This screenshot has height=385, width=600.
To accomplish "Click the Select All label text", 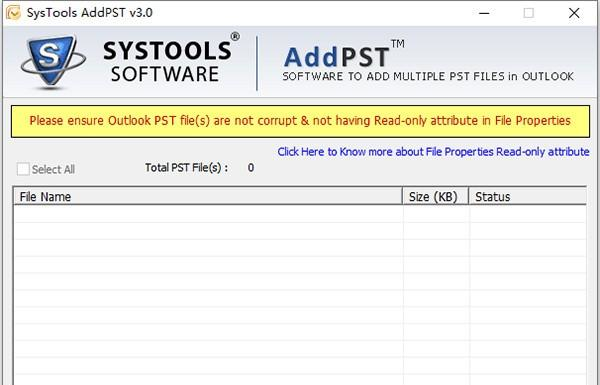I will (x=53, y=169).
